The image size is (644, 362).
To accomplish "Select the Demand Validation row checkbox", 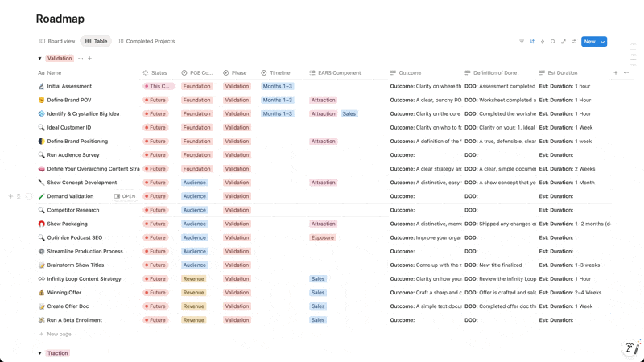I will [x=29, y=196].
